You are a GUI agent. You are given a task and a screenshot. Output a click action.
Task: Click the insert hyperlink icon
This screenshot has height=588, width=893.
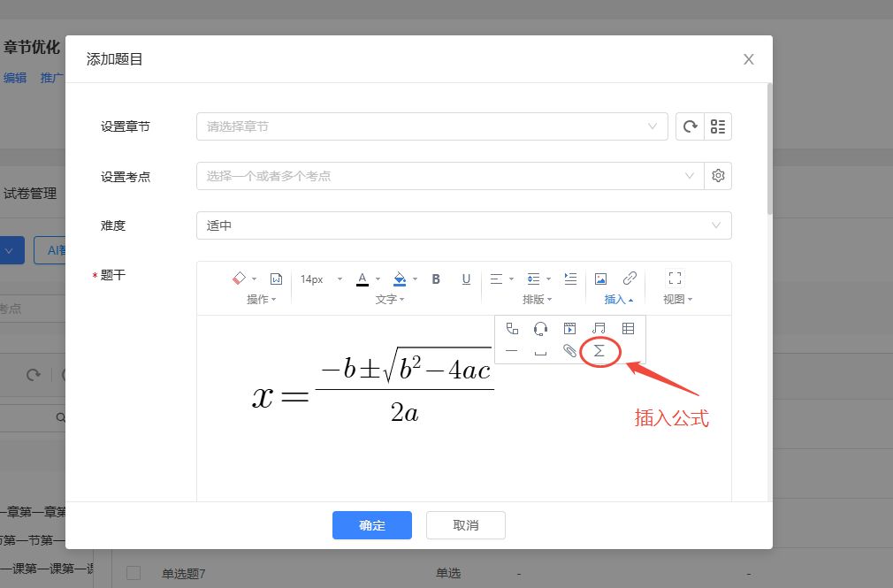point(630,279)
